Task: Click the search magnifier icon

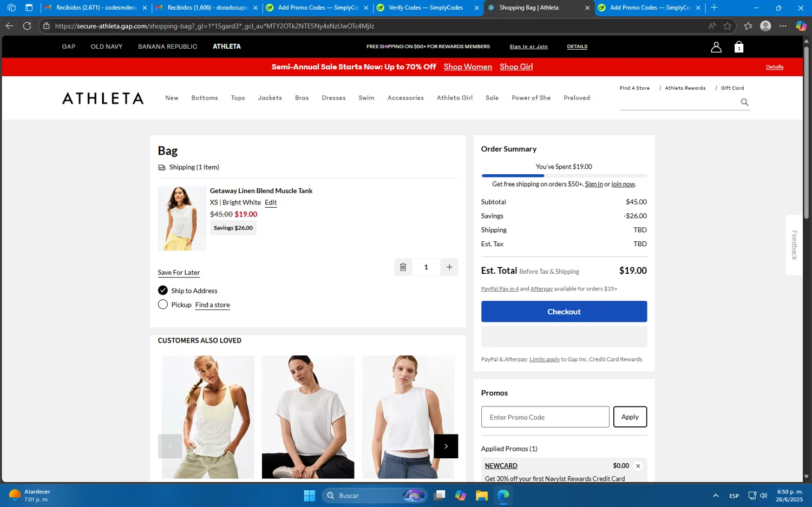Action: click(x=744, y=102)
